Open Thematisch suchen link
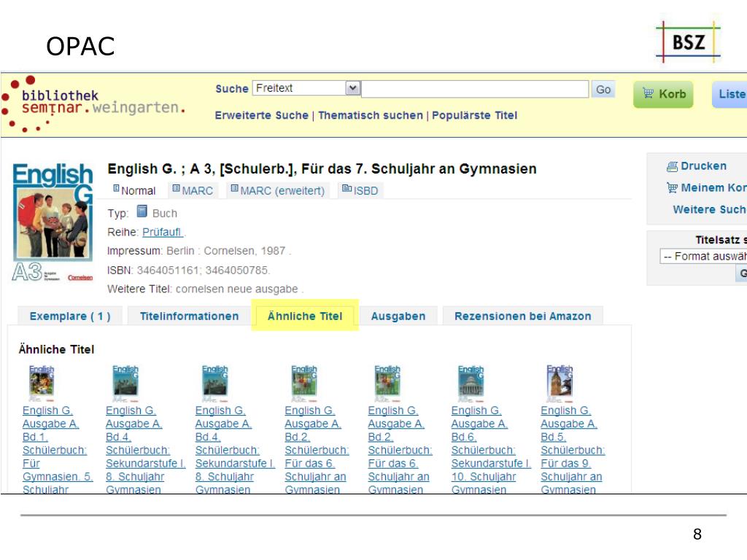The width and height of the screenshot is (747, 560). pyautogui.click(x=370, y=115)
